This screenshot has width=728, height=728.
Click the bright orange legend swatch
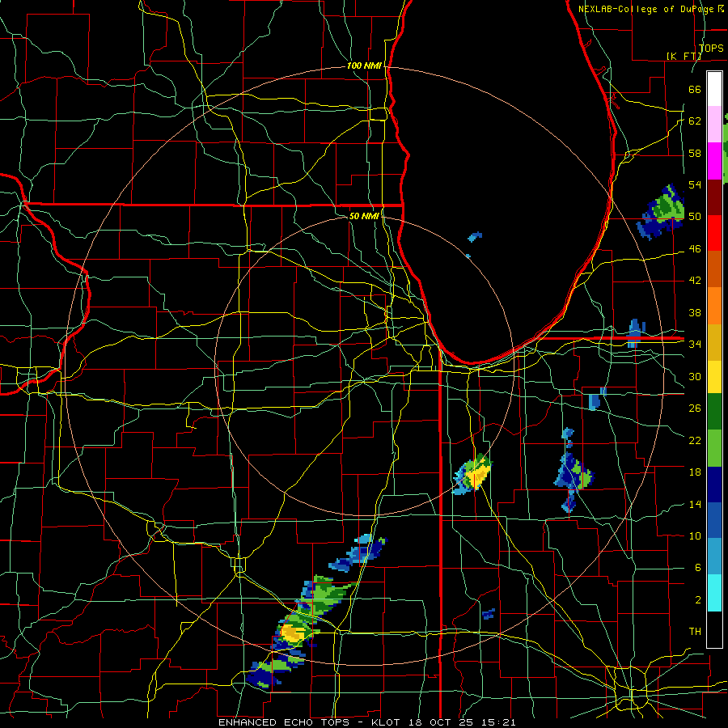tap(714, 306)
